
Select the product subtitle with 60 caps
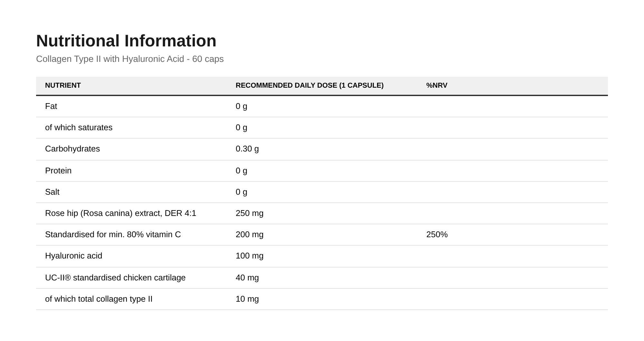(x=130, y=59)
